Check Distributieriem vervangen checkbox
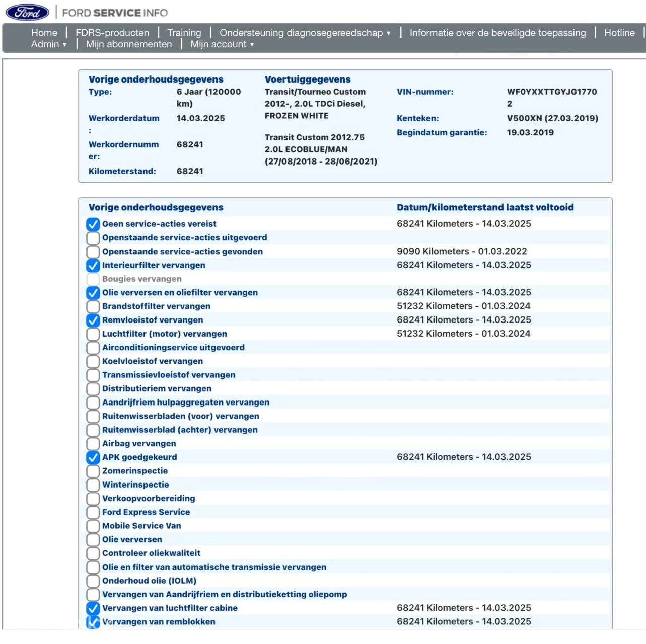The height and width of the screenshot is (644, 646). tap(93, 388)
